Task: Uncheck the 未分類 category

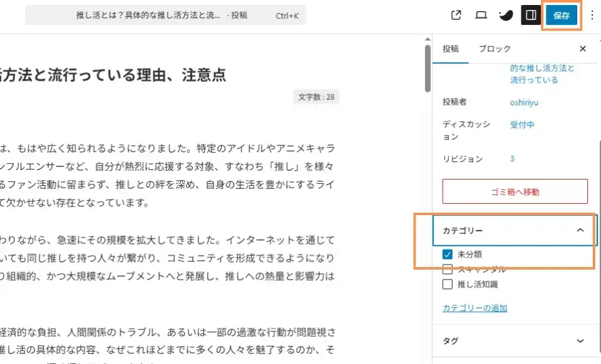Action: 448,254
